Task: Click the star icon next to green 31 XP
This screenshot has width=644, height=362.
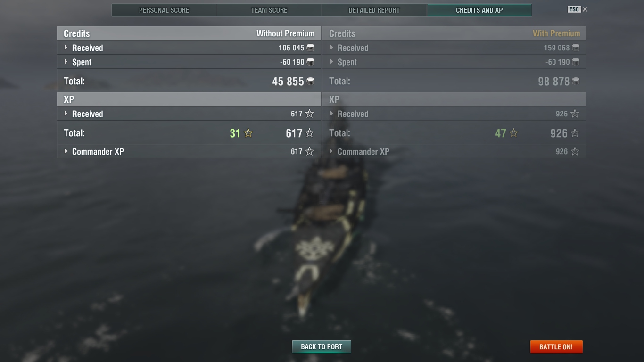Action: [248, 133]
